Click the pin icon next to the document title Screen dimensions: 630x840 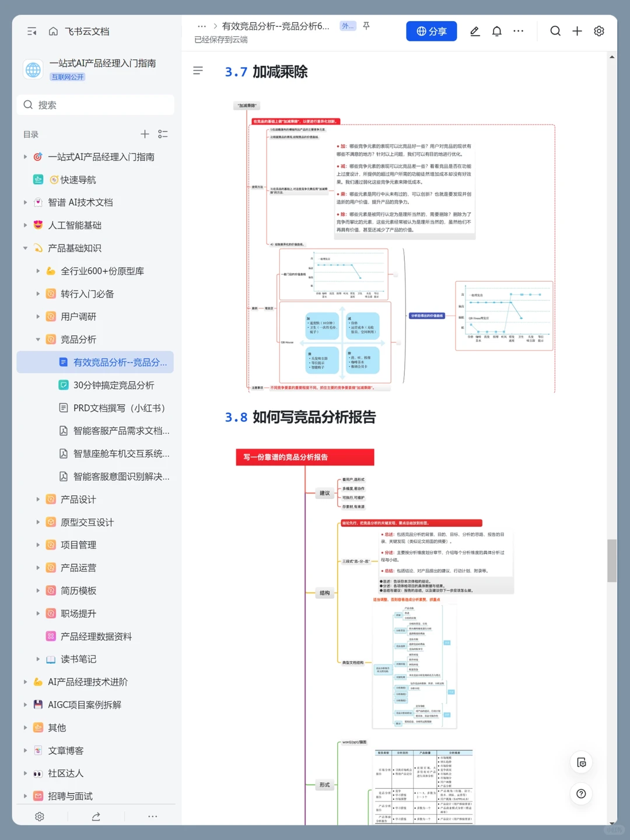point(366,26)
